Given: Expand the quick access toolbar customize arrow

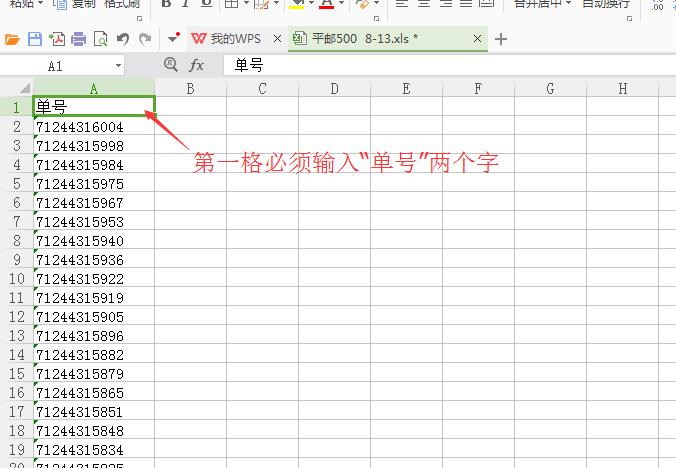Looking at the screenshot, I should (174, 40).
